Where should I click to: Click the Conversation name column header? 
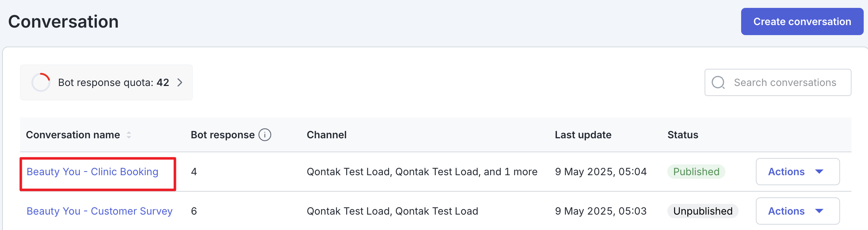click(x=73, y=135)
